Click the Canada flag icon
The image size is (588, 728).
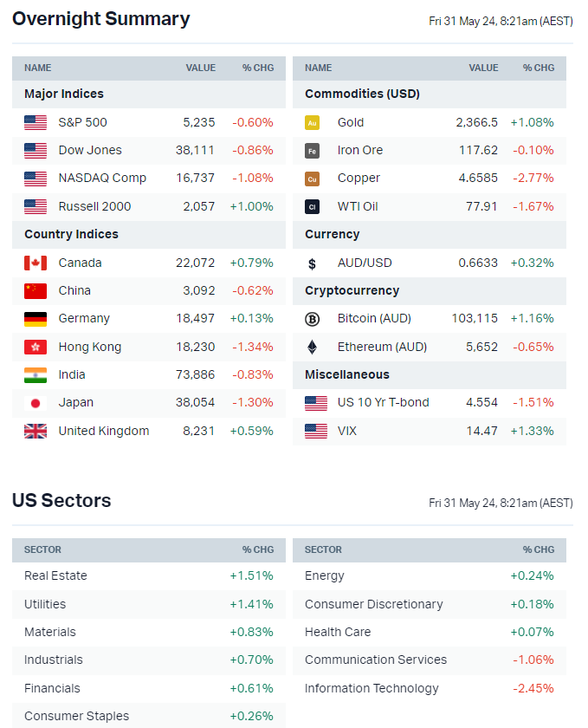pos(36,263)
